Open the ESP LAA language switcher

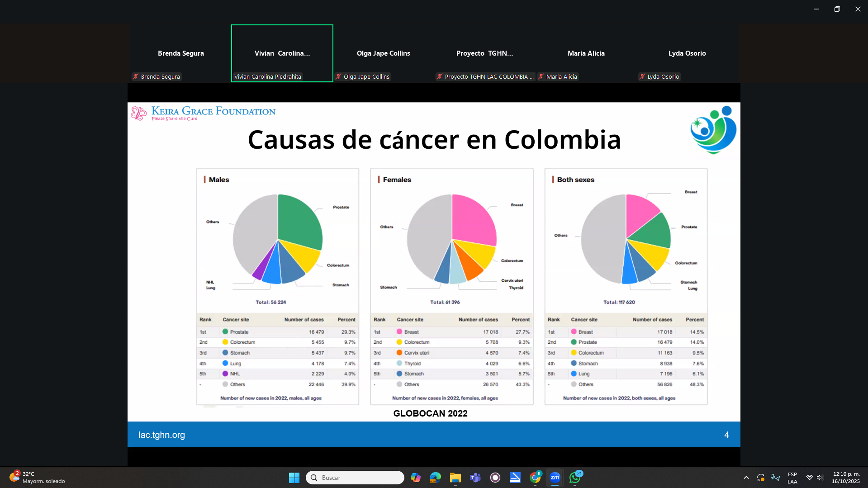pyautogui.click(x=792, y=478)
